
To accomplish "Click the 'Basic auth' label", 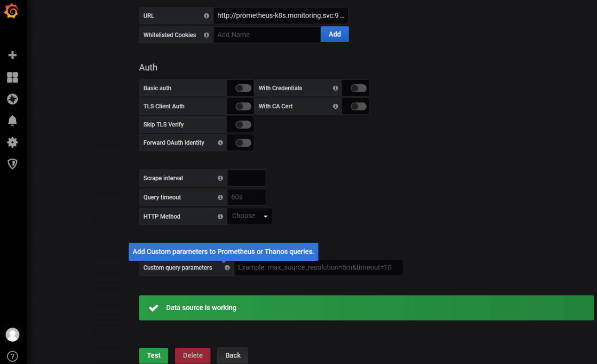I will point(157,88).
